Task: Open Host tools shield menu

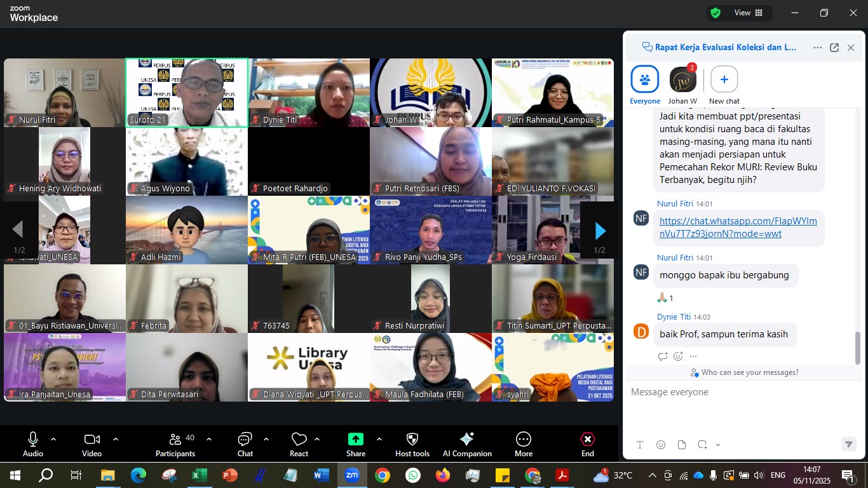Action: coord(412,444)
